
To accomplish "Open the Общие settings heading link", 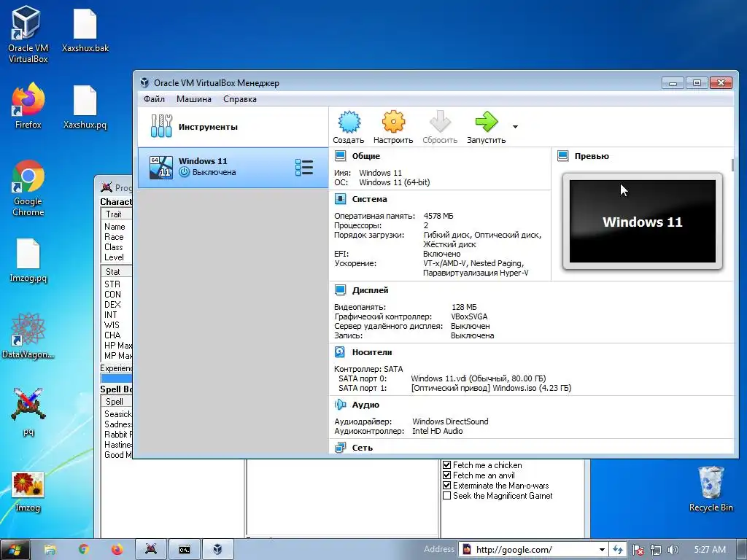I will (366, 156).
